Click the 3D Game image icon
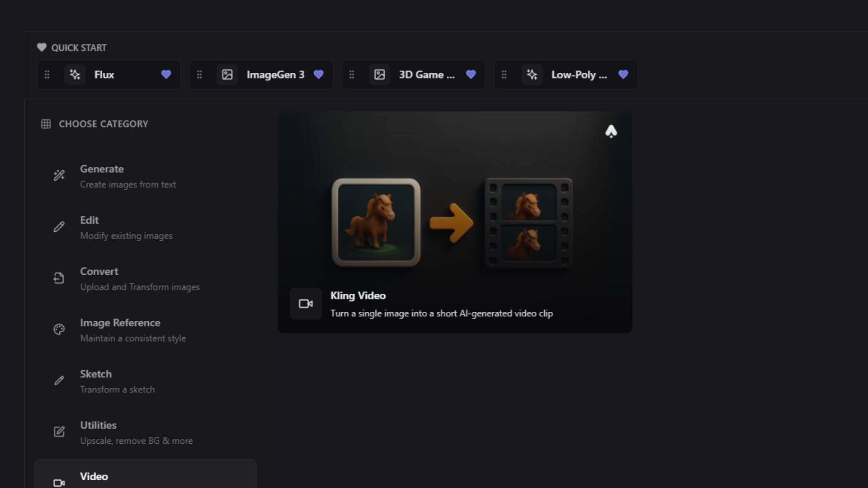This screenshot has height=488, width=868. pos(380,75)
